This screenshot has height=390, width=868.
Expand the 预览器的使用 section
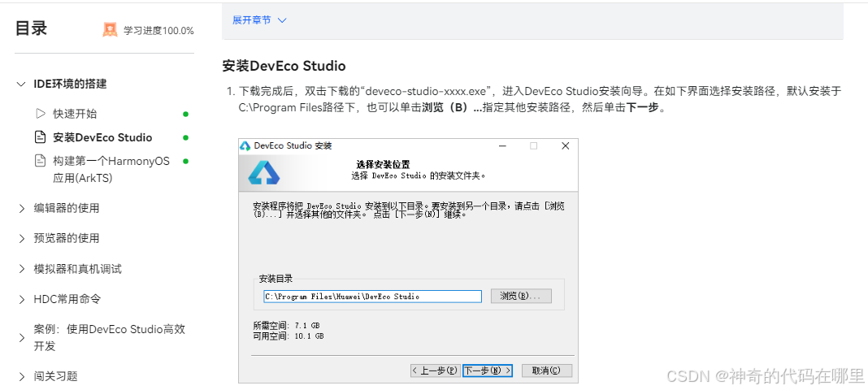(22, 238)
